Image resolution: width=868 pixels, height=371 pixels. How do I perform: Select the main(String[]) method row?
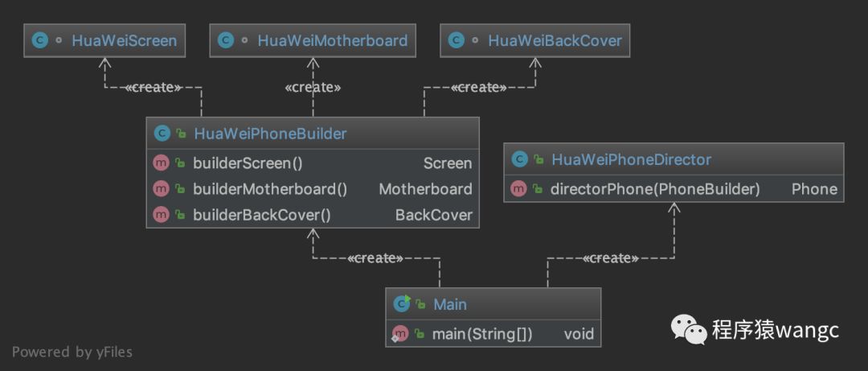pos(493,334)
